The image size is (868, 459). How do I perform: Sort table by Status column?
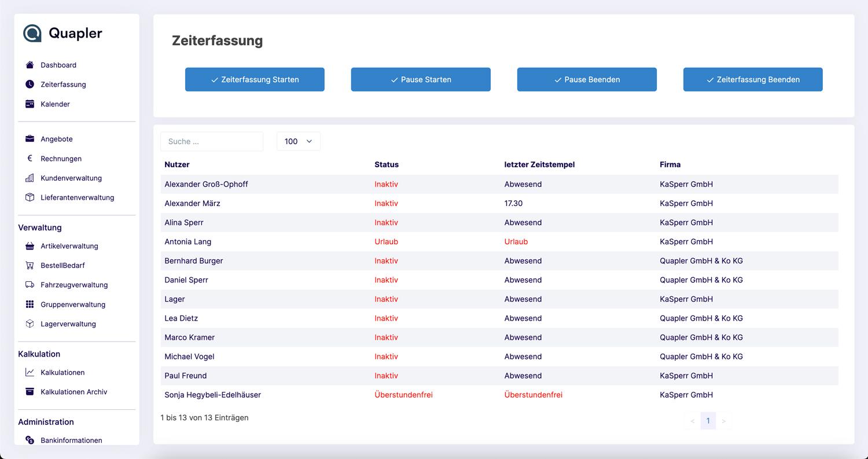point(387,164)
